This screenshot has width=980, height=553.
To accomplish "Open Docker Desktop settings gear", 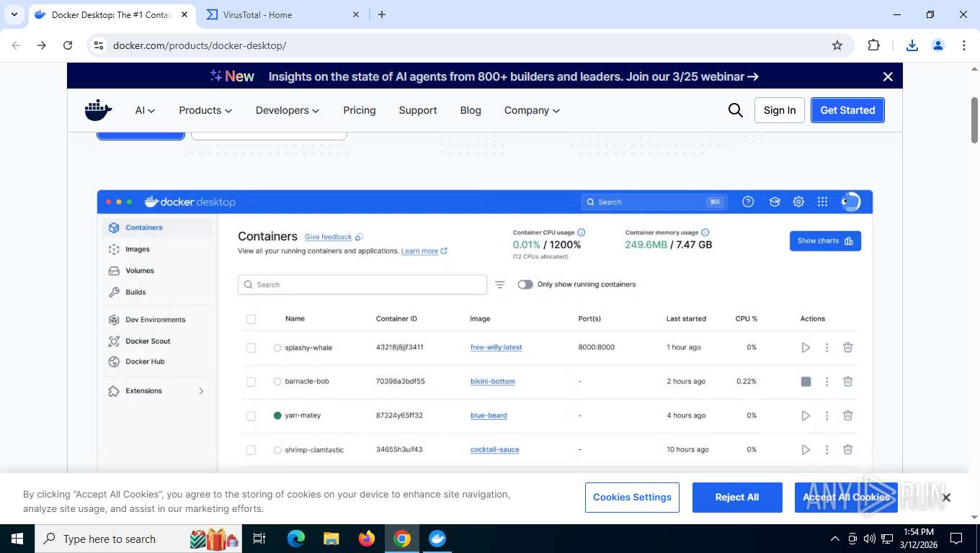I will 798,202.
